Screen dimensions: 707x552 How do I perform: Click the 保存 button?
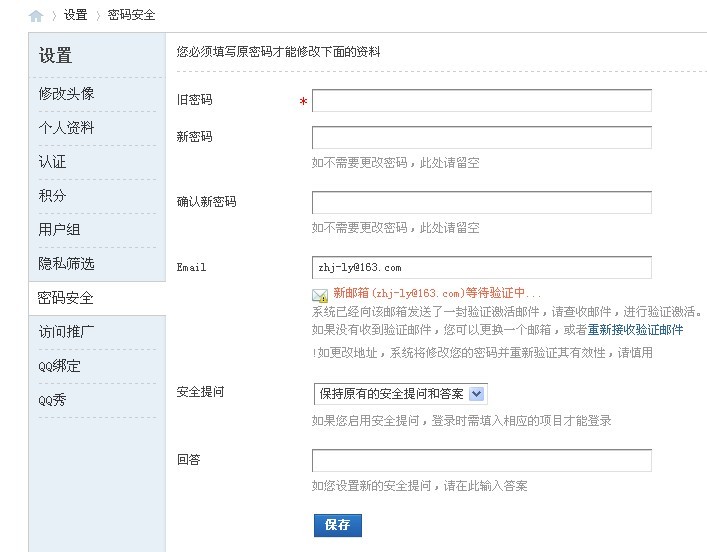pos(338,525)
